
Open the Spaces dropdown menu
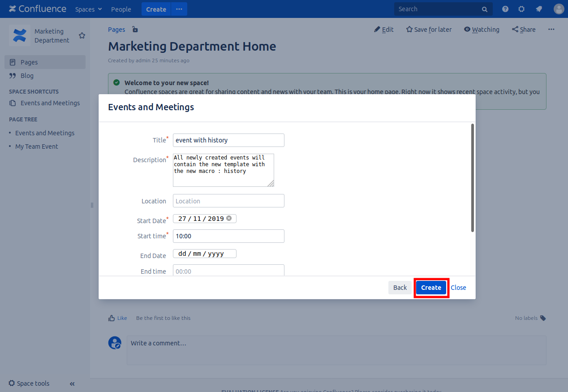point(88,9)
